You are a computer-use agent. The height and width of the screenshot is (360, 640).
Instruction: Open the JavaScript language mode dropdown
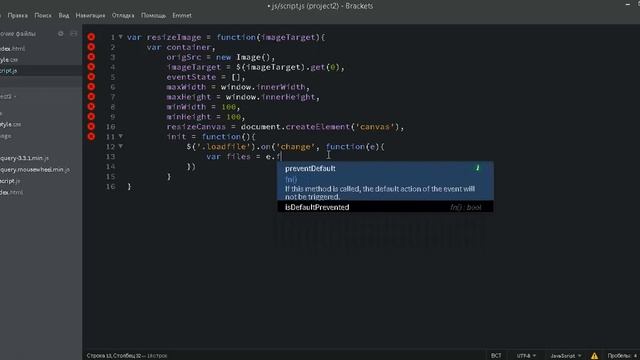[x=565, y=356]
